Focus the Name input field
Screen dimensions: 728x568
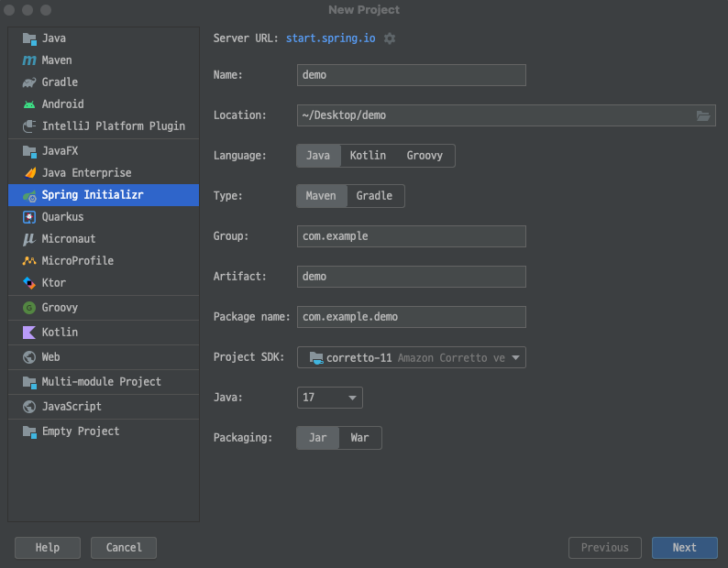(412, 75)
